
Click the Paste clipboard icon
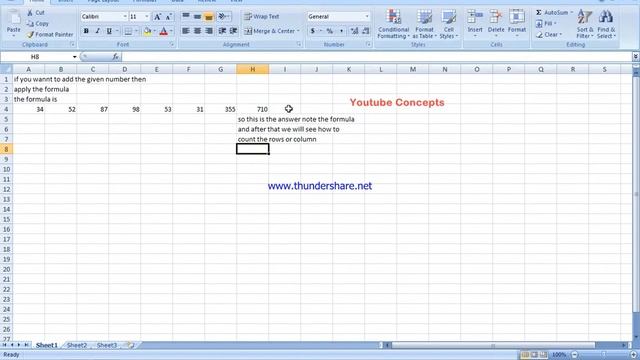pos(13,18)
